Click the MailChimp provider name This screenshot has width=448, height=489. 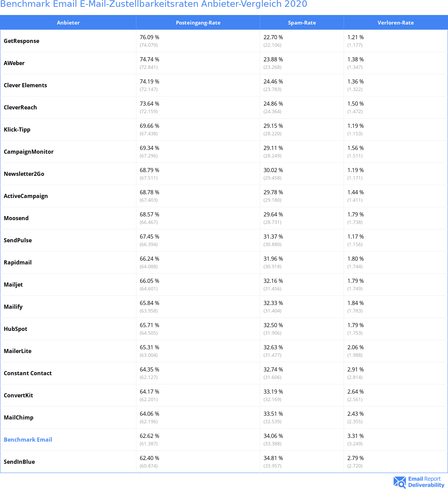(19, 417)
